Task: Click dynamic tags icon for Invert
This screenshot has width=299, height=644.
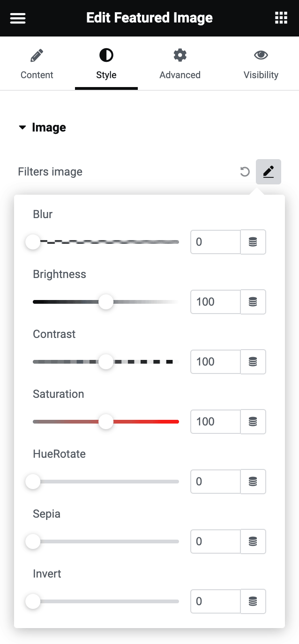Action: (x=253, y=601)
